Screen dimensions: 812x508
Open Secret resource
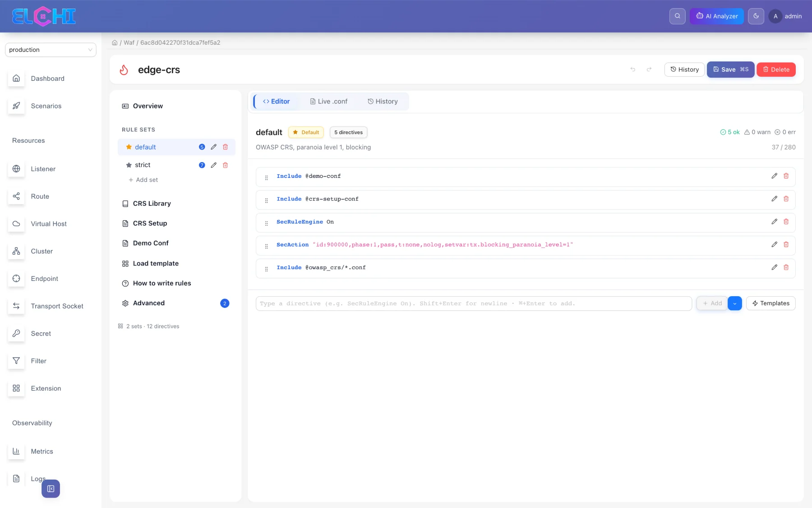click(x=41, y=334)
